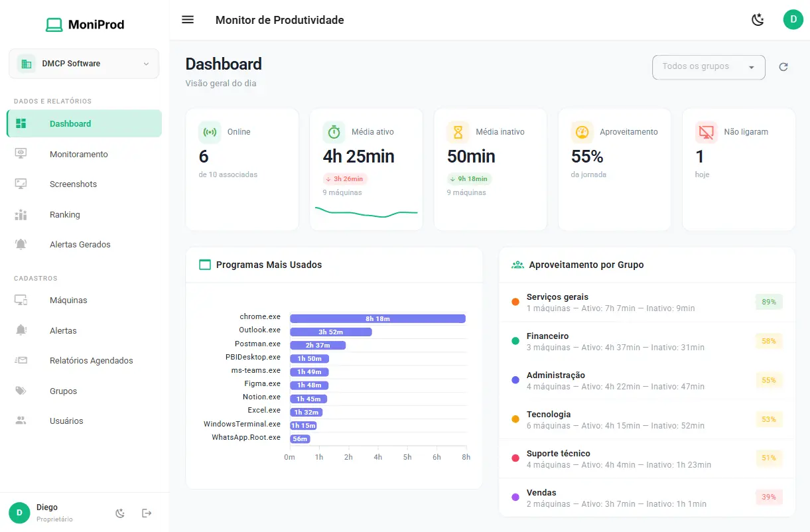Click the Grupos tag icon
810x532 pixels.
[21, 391]
